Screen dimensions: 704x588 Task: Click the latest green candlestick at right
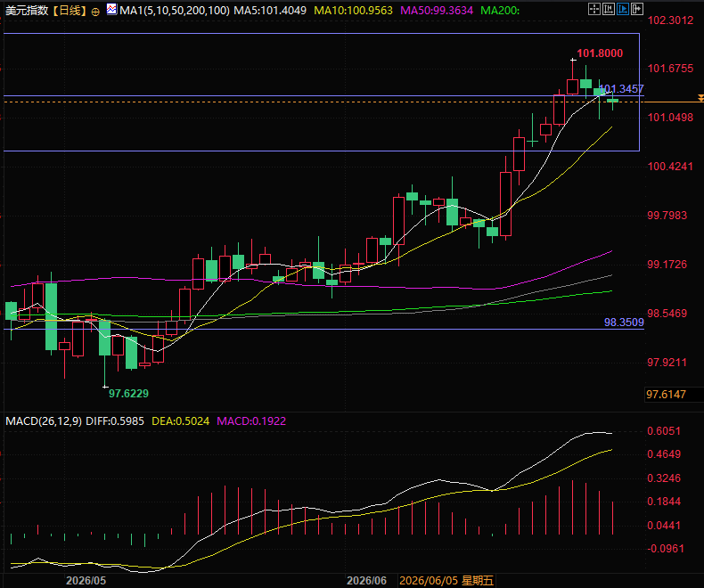coord(612,101)
